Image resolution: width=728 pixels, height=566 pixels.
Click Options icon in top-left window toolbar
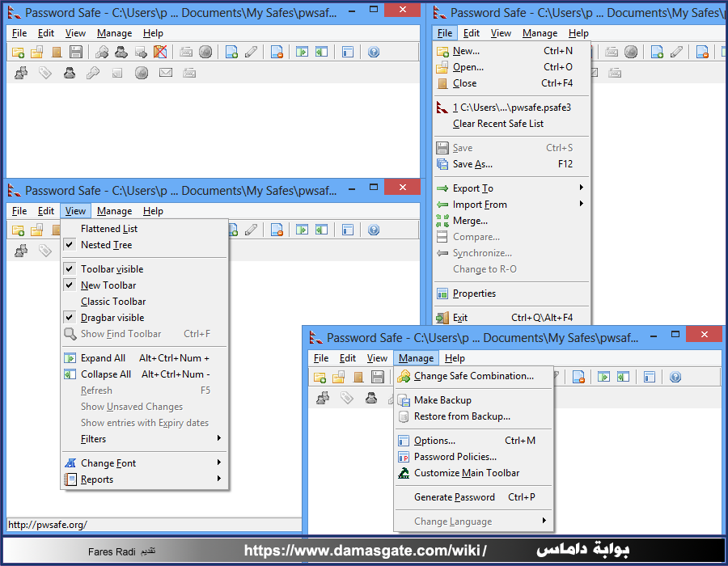point(347,52)
